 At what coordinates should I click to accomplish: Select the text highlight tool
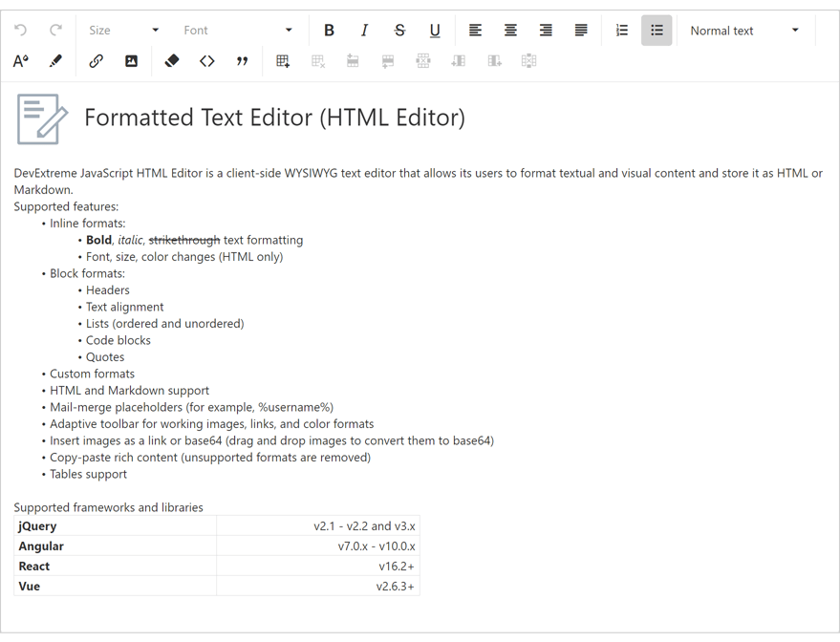click(54, 60)
